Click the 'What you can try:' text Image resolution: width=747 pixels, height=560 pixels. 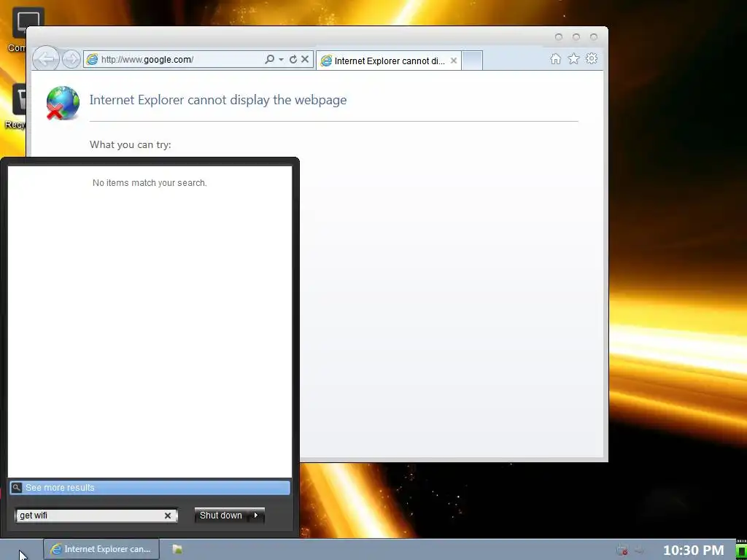point(130,144)
